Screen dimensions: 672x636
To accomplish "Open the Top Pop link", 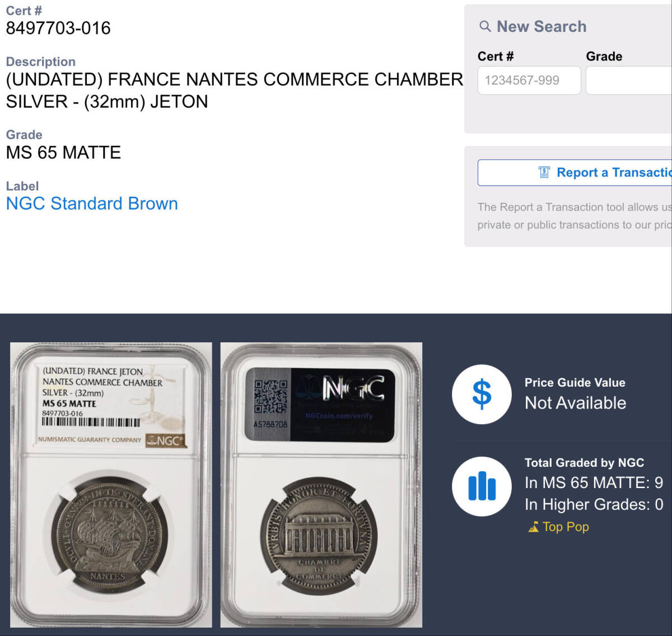I will [x=566, y=527].
